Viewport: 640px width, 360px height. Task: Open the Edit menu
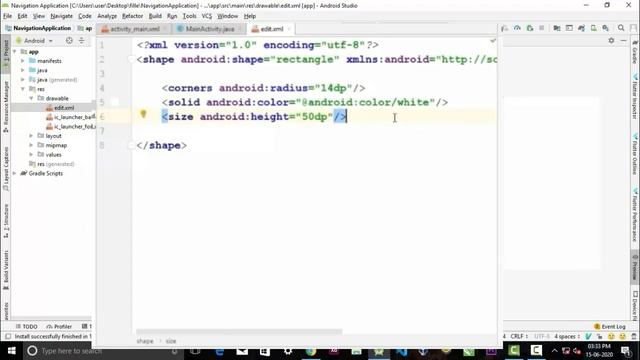(x=22, y=16)
